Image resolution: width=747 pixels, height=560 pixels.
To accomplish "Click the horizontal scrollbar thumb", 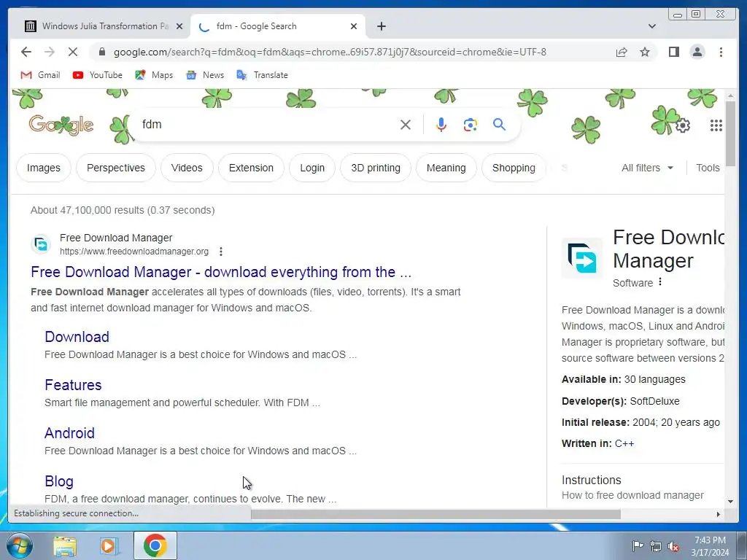I will pos(436,514).
